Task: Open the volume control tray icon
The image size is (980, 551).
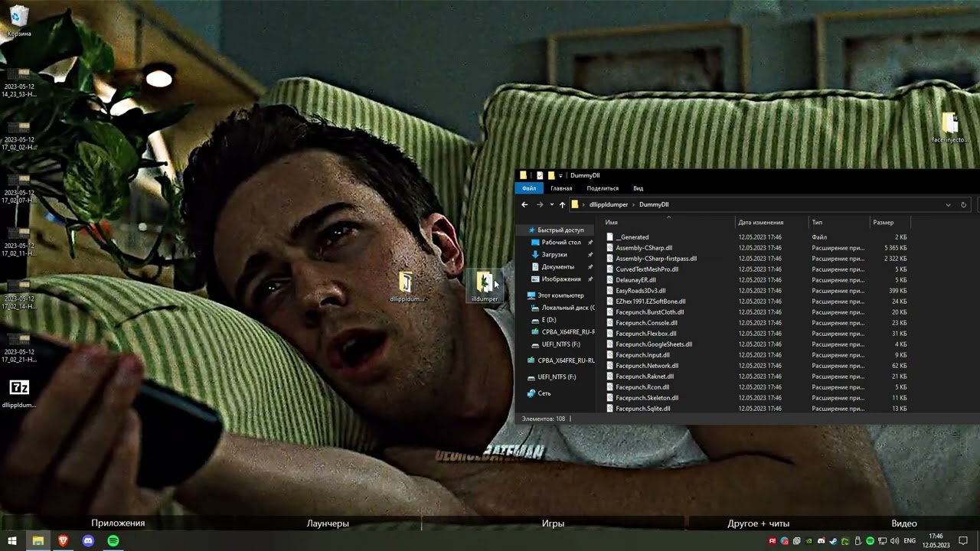Action: coord(894,541)
